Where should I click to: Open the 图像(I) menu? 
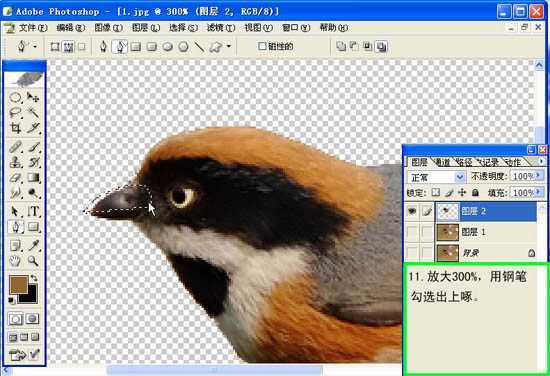(108, 27)
